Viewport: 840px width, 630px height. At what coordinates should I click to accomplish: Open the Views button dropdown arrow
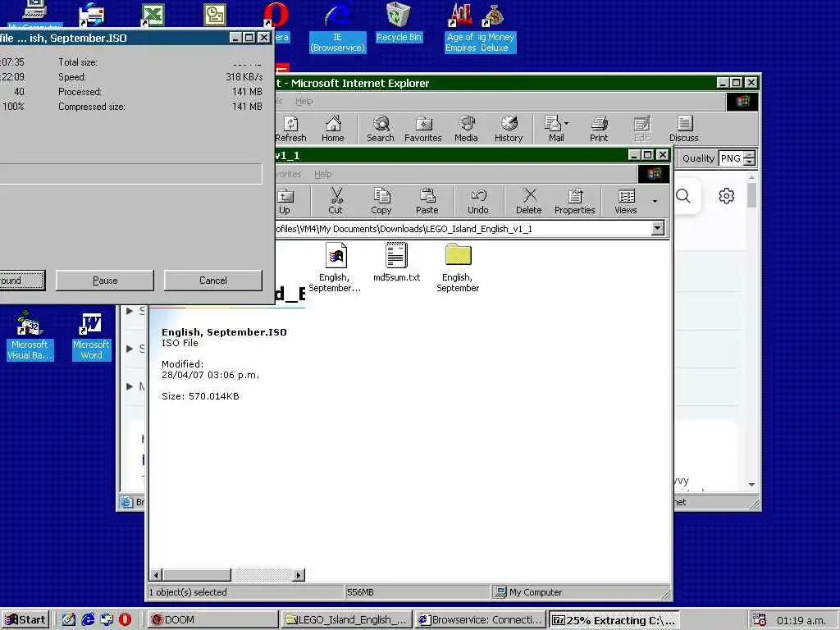[655, 202]
